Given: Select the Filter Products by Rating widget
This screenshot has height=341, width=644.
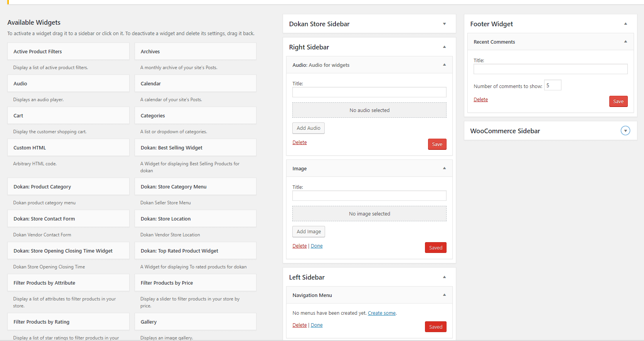Looking at the screenshot, I should [x=68, y=322].
